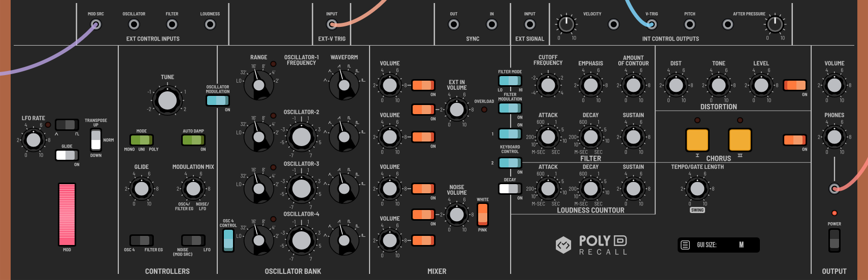Screen dimensions: 868x280
Task: Click the SYNC IN jack
Action: click(x=492, y=24)
